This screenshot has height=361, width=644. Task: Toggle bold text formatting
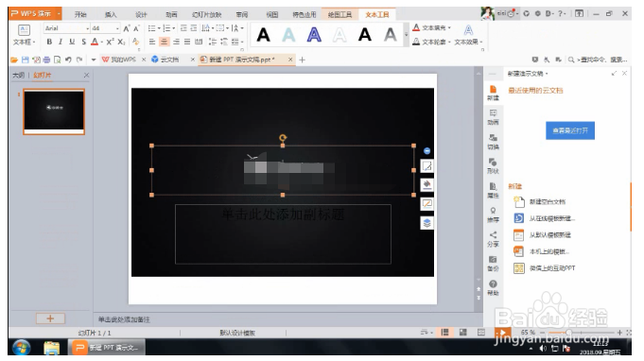point(49,42)
